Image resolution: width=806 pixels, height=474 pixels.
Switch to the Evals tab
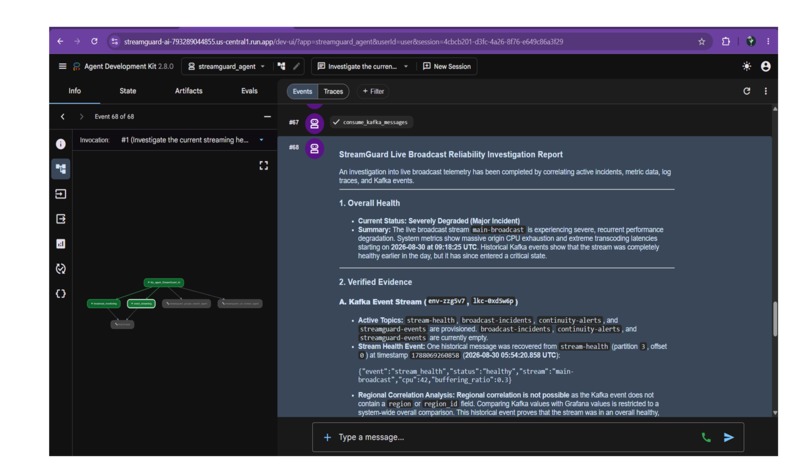tap(249, 91)
